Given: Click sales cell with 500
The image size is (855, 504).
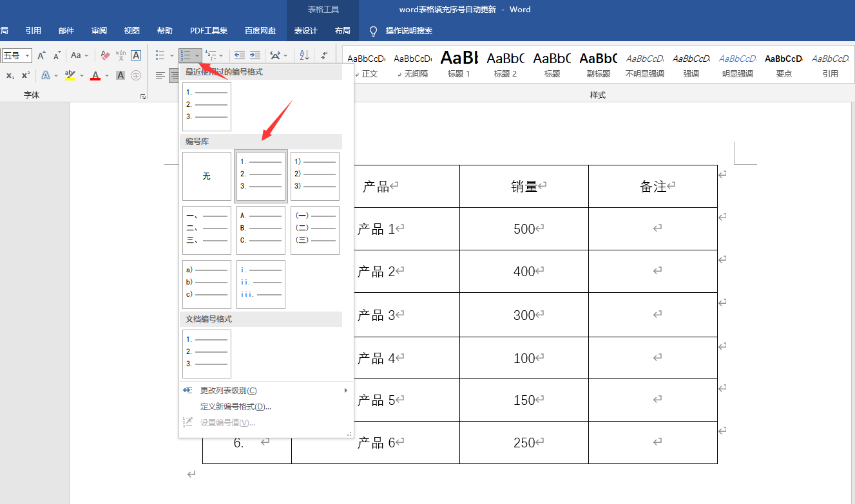Looking at the screenshot, I should pos(524,229).
